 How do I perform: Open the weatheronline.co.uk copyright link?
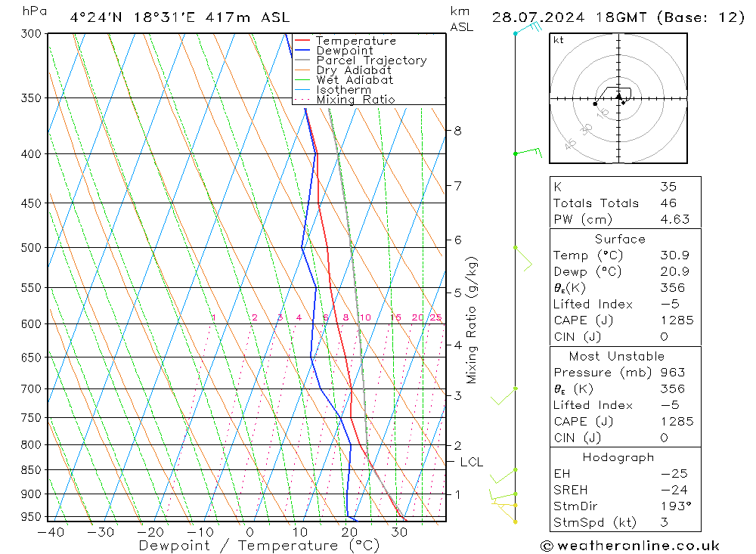(x=630, y=546)
